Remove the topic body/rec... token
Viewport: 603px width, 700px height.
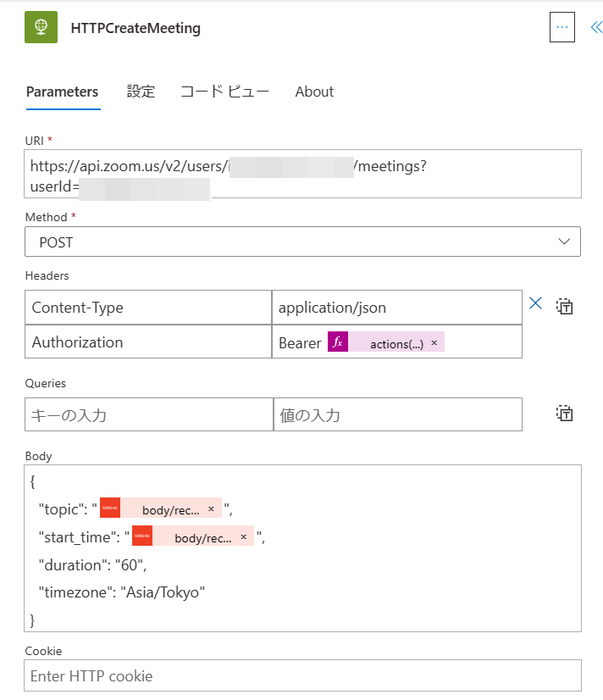[x=211, y=509]
